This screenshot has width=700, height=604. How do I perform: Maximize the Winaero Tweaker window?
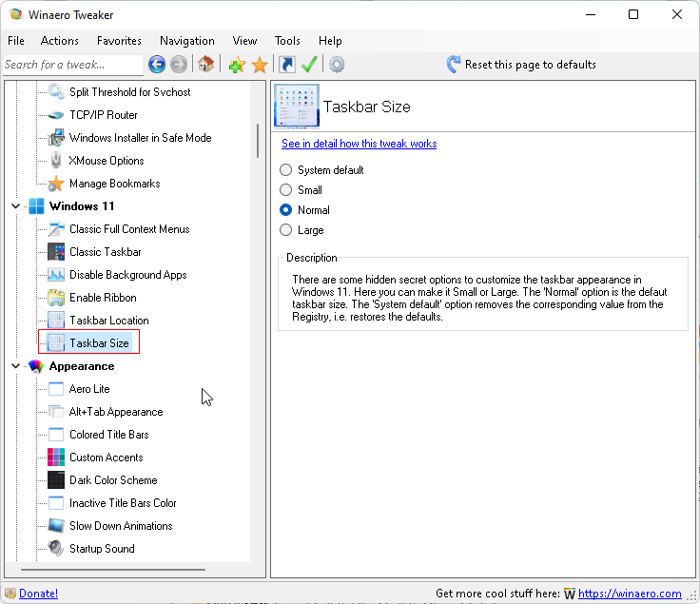pyautogui.click(x=633, y=14)
